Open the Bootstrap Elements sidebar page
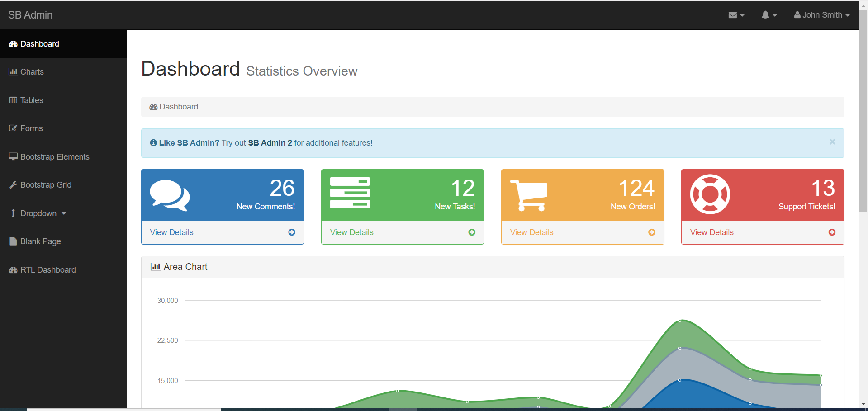 (x=54, y=157)
